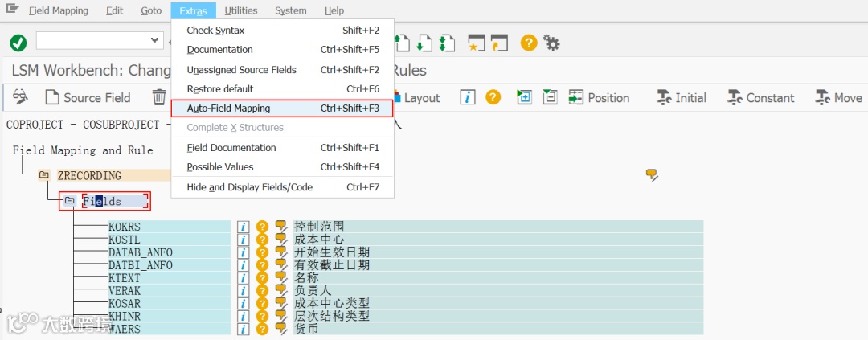Show possible values icon for KOSTL
This screenshot has height=340, width=868.
click(x=262, y=240)
